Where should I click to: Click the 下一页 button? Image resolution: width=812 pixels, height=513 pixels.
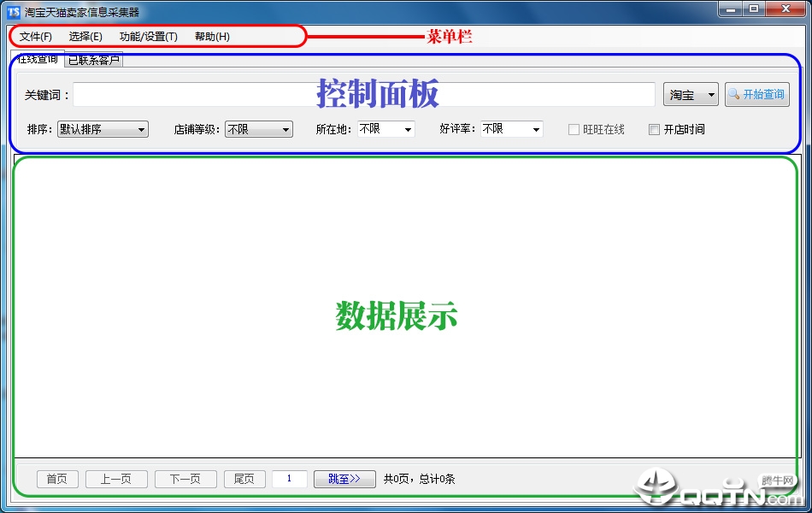pyautogui.click(x=186, y=479)
